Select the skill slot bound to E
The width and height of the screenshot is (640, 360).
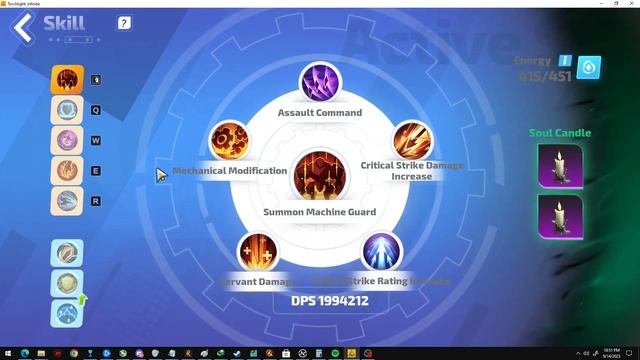[67, 171]
